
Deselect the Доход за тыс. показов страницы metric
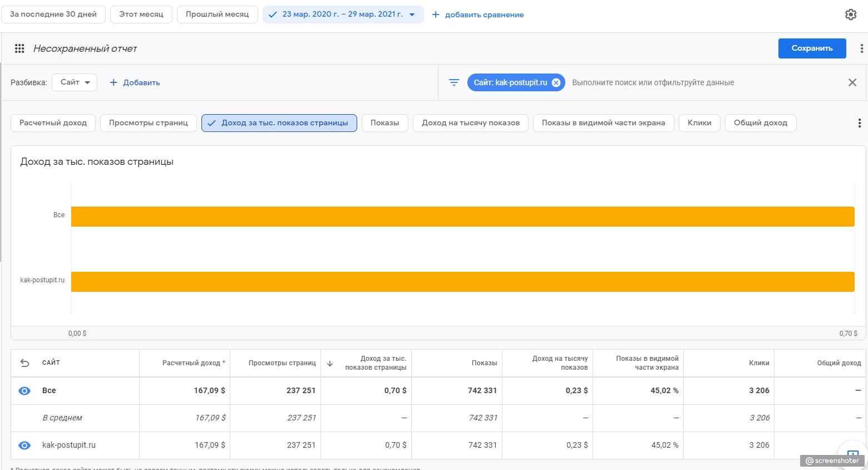click(x=279, y=123)
